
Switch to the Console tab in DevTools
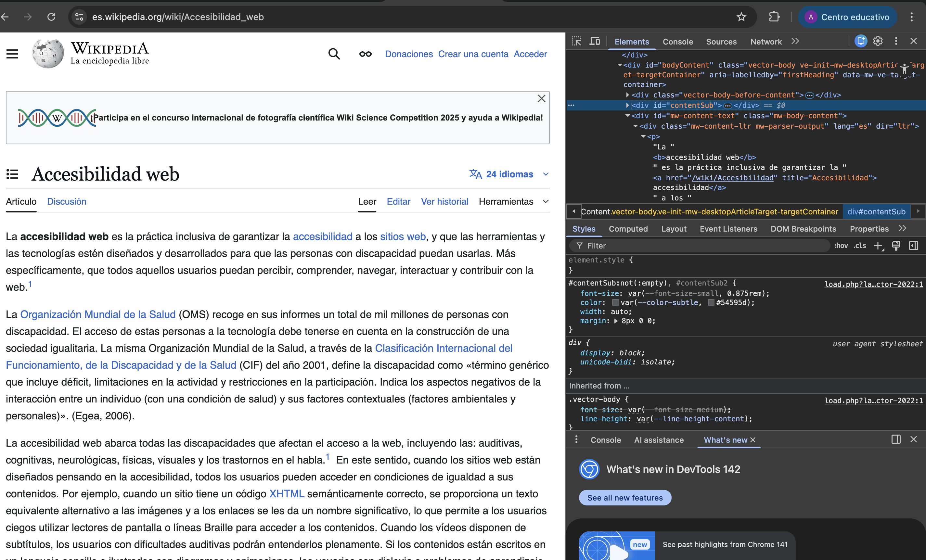coord(677,42)
